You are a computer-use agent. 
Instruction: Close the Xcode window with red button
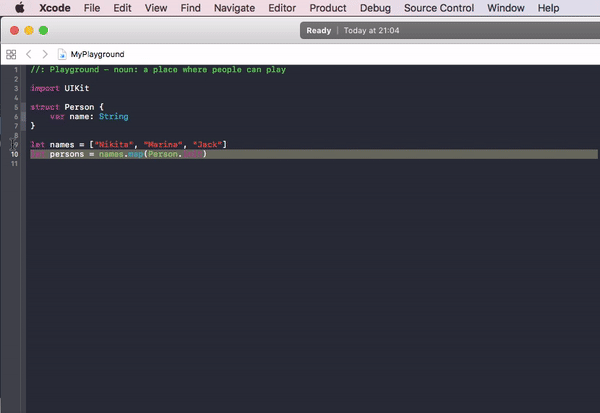point(15,31)
